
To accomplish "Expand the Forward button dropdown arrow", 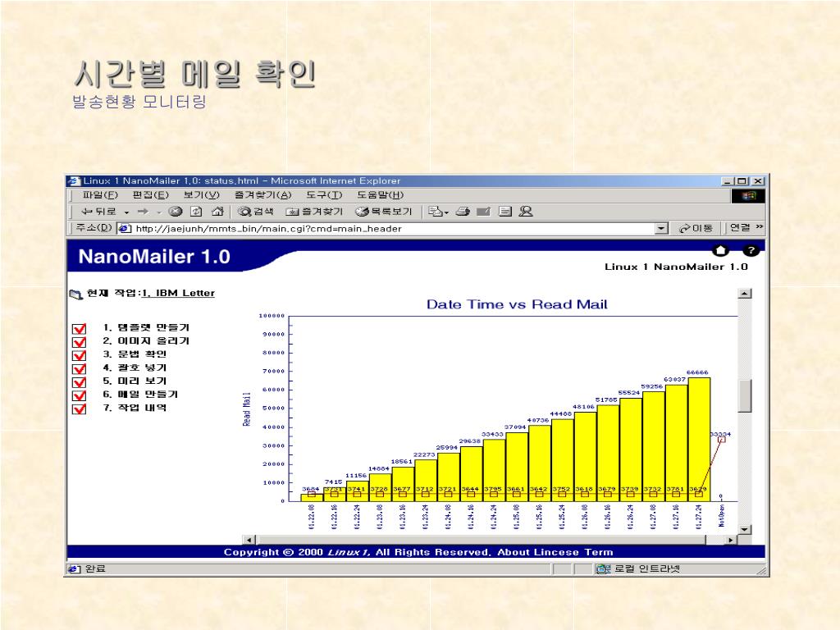I will pos(159,212).
